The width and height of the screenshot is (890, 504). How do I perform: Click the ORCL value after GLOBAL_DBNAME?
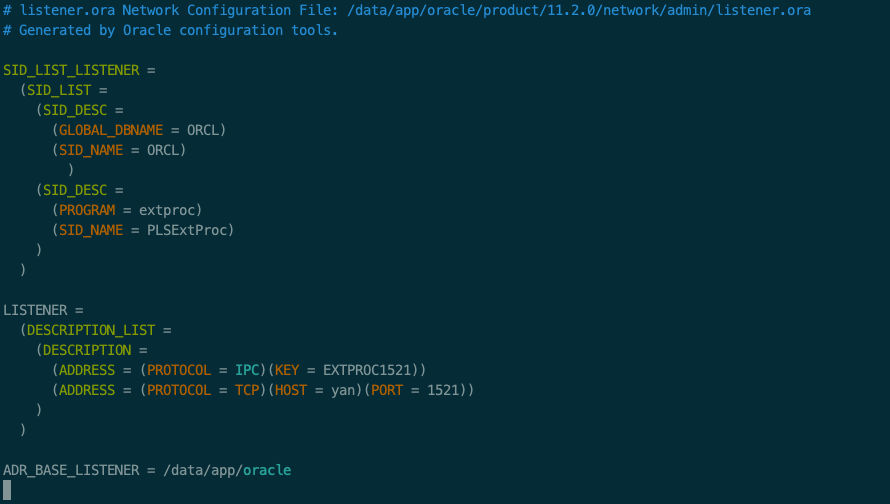(x=203, y=130)
